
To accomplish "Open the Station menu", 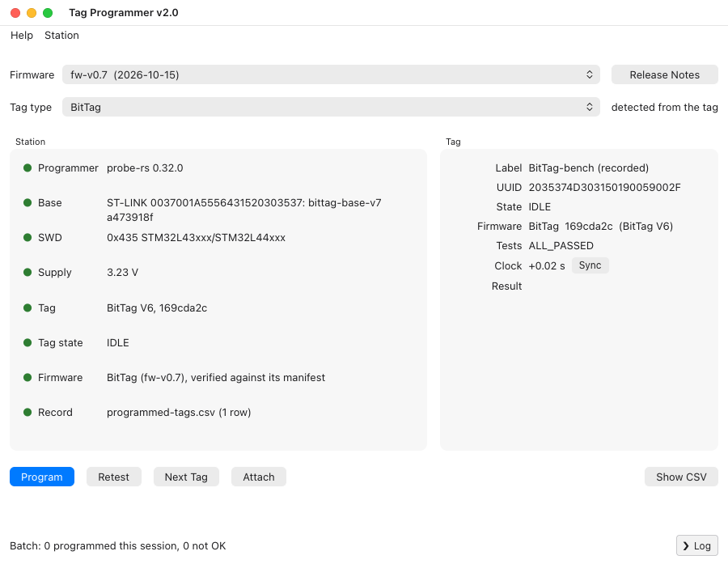I will pos(61,36).
